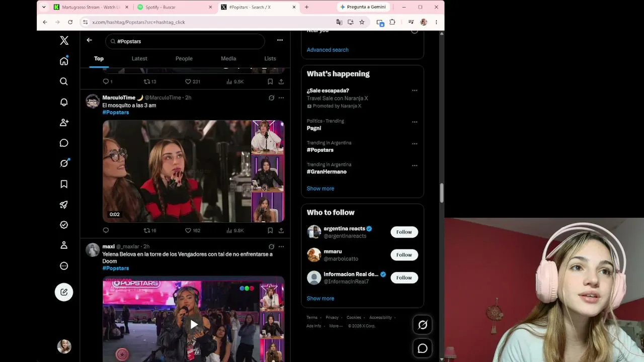Open options for Pagni trend
The image size is (644, 362).
(415, 122)
